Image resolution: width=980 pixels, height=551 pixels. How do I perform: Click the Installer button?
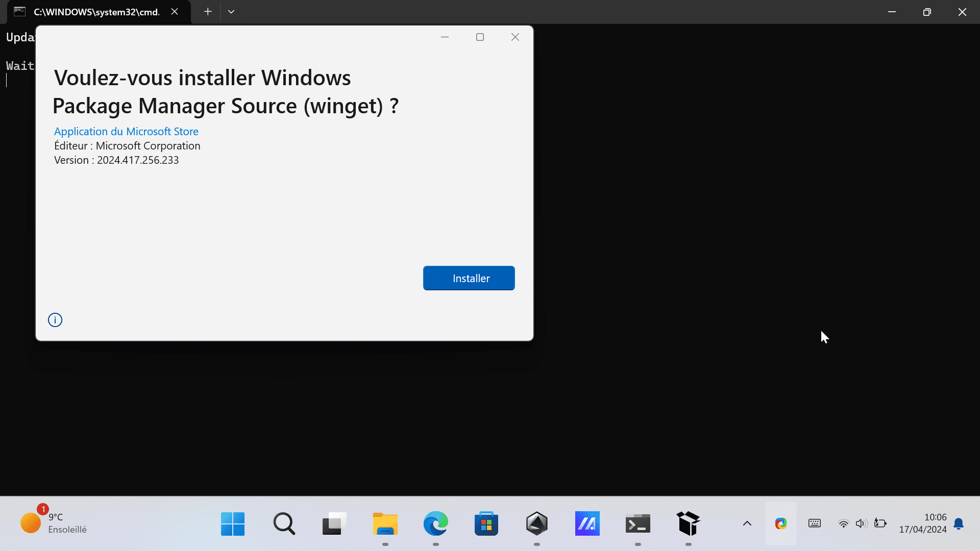pyautogui.click(x=469, y=278)
